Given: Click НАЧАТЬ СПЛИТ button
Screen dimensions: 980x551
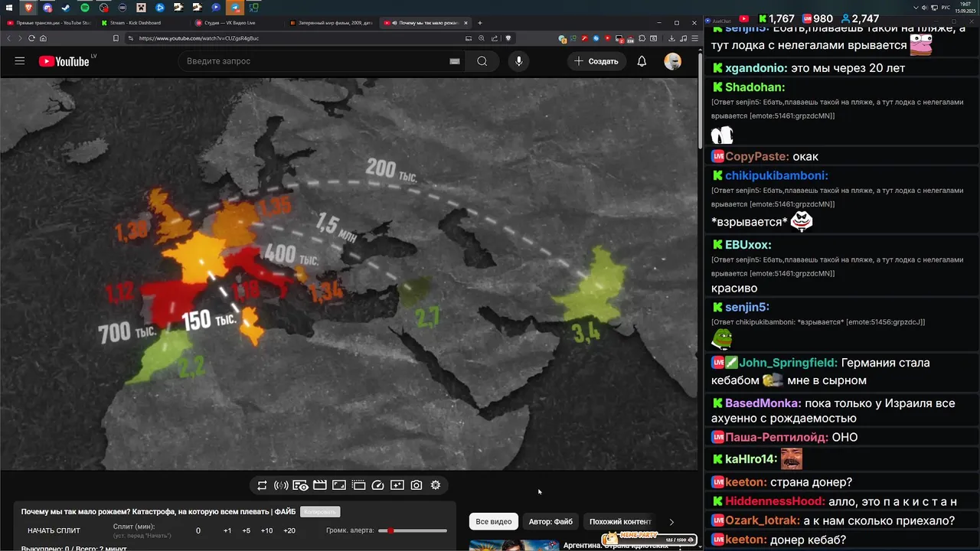Looking at the screenshot, I should tap(54, 530).
